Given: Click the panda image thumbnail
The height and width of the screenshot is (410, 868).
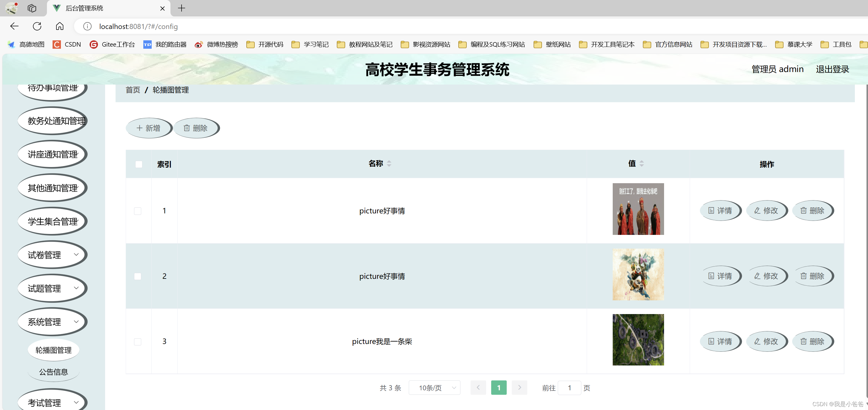Looking at the screenshot, I should pos(638,275).
